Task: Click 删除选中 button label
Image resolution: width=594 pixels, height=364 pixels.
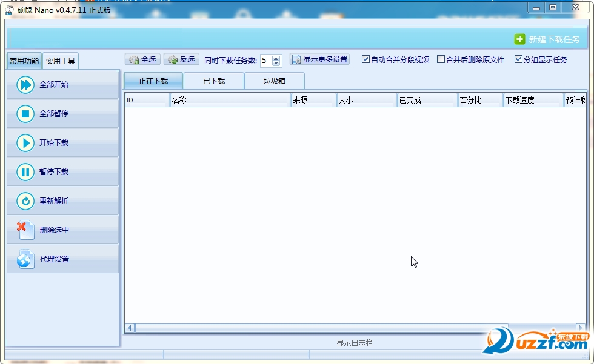Action: click(x=55, y=230)
